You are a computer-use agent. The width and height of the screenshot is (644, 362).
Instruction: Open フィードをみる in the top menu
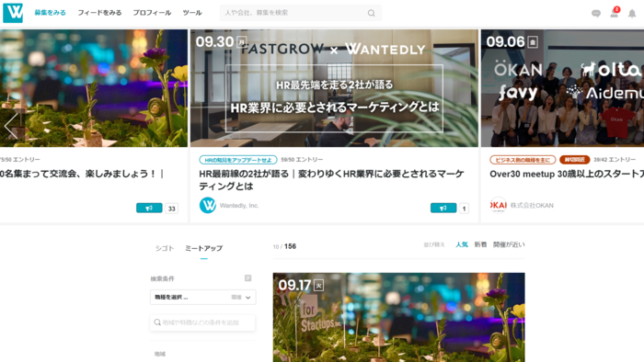point(99,13)
